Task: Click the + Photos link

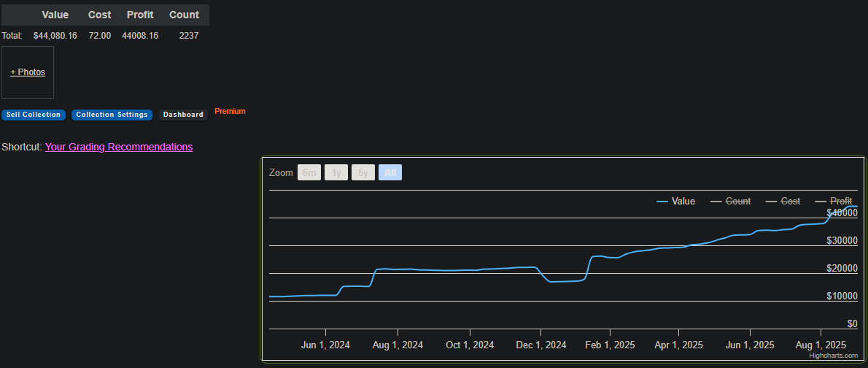Action: click(28, 72)
